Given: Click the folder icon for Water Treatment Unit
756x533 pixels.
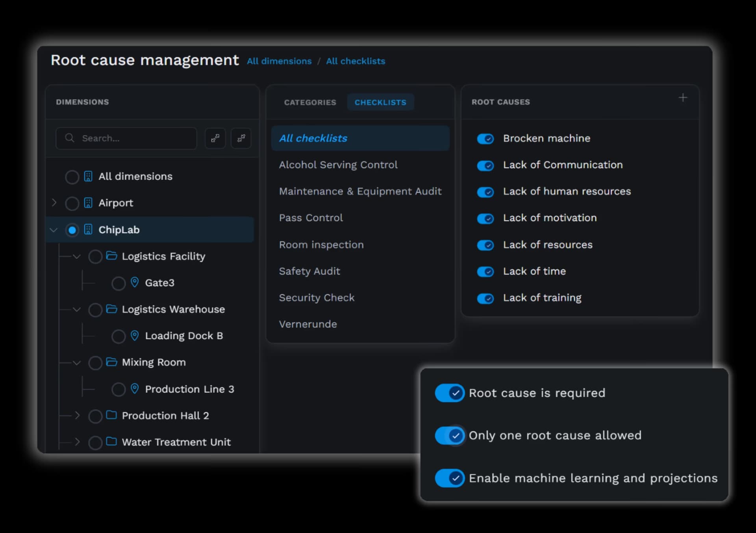Looking at the screenshot, I should coord(112,441).
